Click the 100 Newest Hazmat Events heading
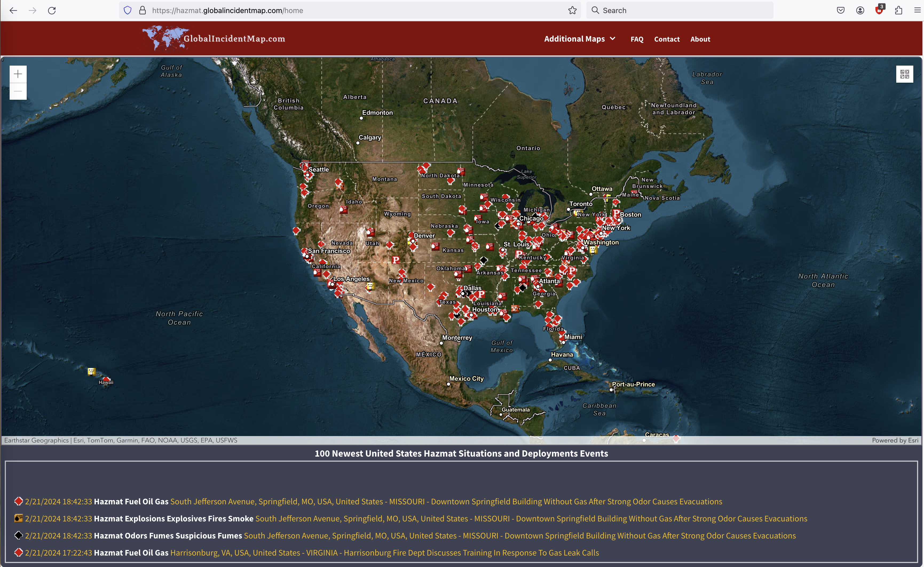The height and width of the screenshot is (567, 924). (461, 453)
